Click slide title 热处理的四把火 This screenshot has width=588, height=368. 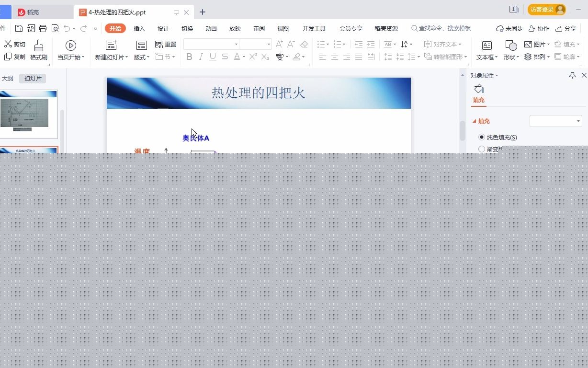[x=259, y=92]
